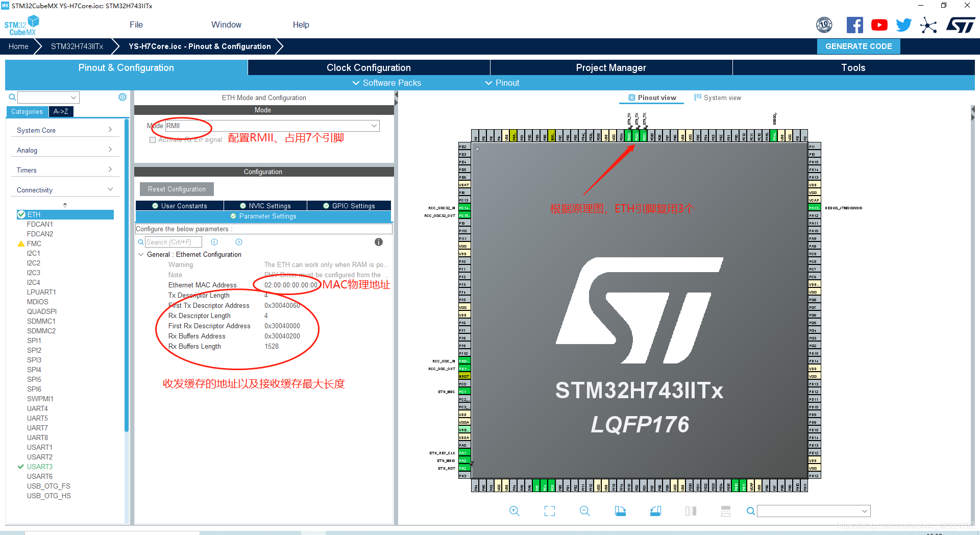Click the peripheral list vertical scrollbar
Image resolution: width=980 pixels, height=535 pixels.
click(126, 276)
